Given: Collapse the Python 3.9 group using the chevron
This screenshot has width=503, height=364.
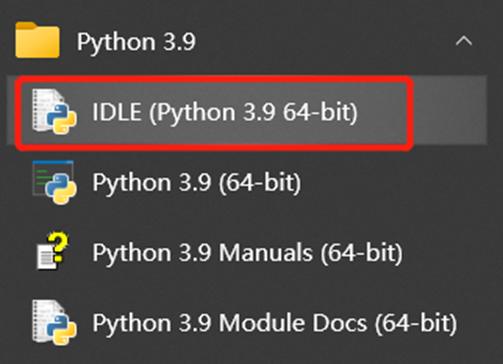Looking at the screenshot, I should tap(464, 41).
